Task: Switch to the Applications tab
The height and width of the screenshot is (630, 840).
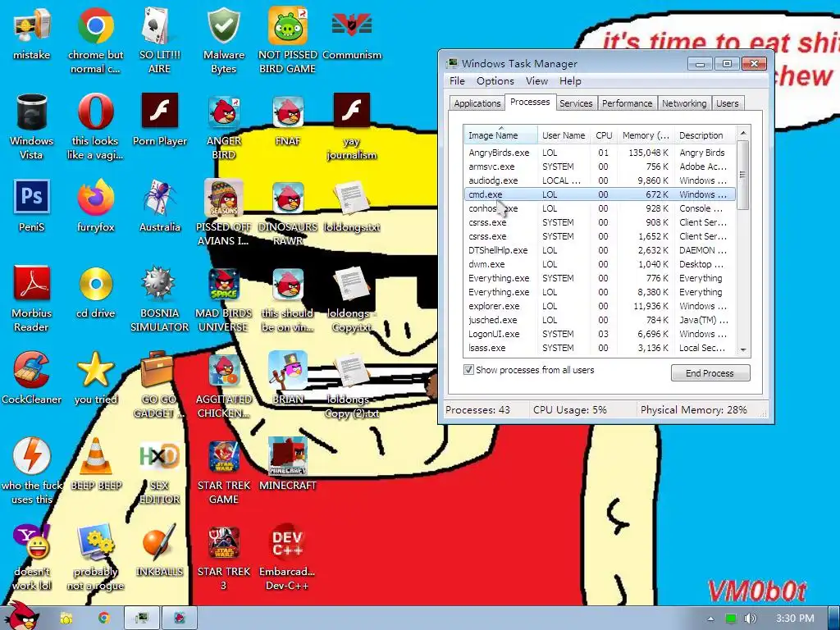Action: click(477, 103)
